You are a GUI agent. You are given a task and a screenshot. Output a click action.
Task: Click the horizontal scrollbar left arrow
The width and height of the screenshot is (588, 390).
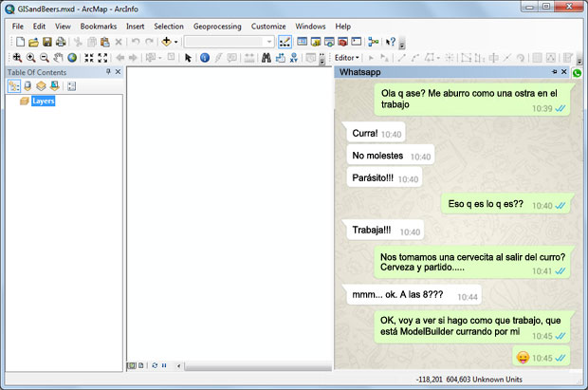coord(179,366)
